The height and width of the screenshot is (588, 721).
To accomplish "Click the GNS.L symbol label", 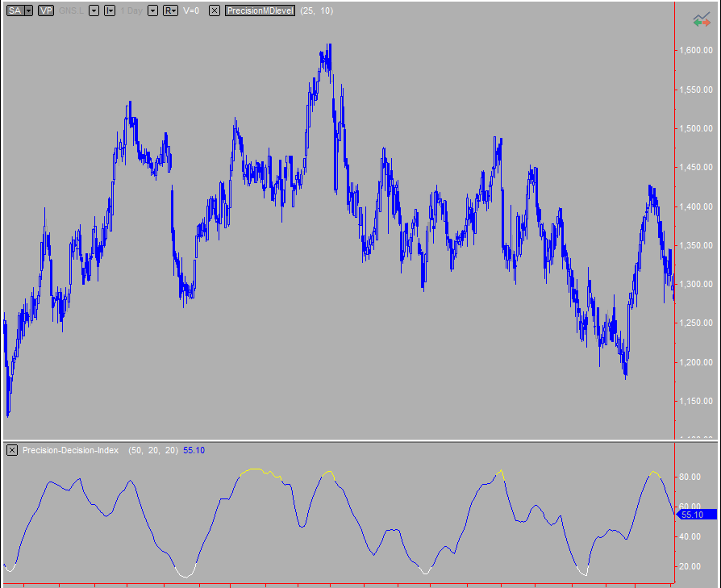I will [x=73, y=10].
